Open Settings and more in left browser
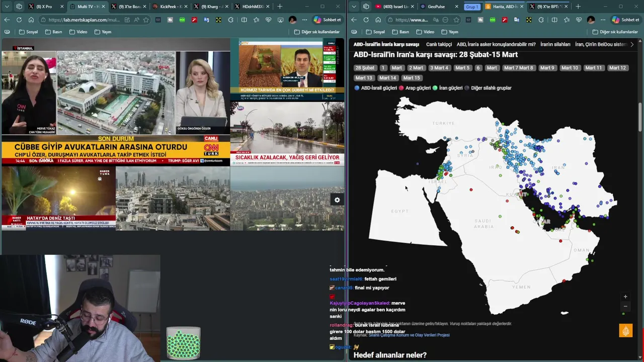Viewport: 644px width, 362px height. pyautogui.click(x=304, y=20)
